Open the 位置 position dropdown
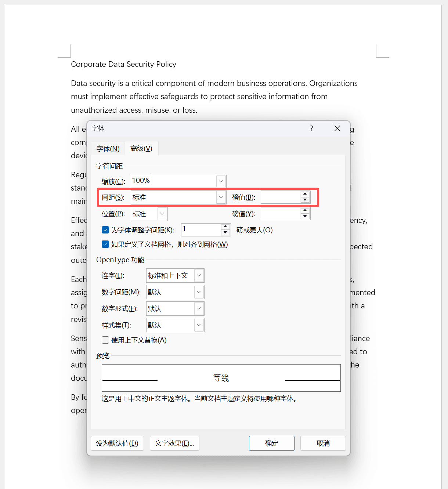 (x=162, y=214)
